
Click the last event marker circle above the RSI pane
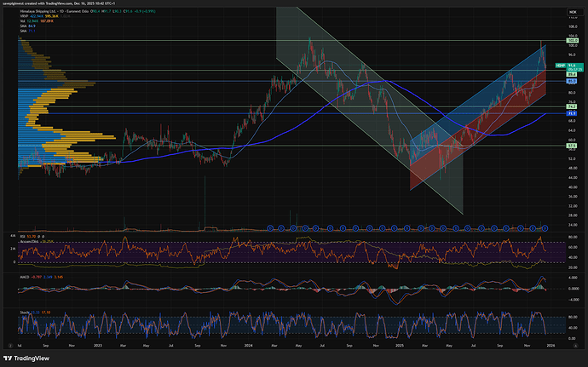[545, 227]
